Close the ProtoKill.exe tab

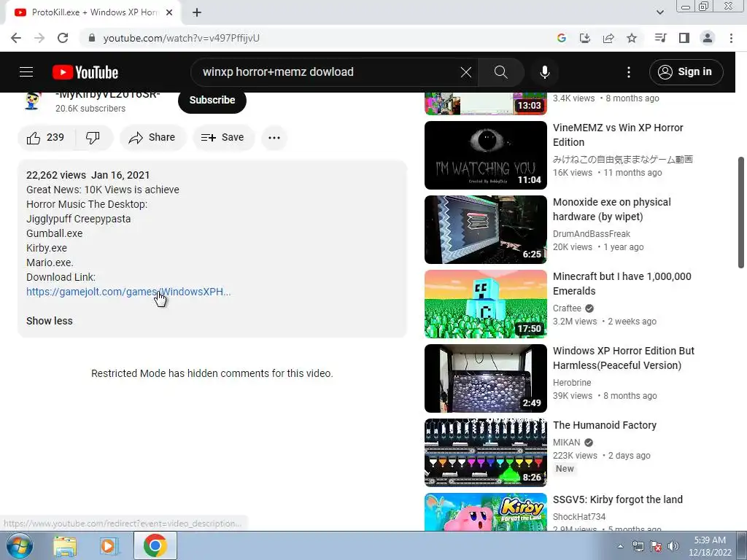pyautogui.click(x=169, y=12)
